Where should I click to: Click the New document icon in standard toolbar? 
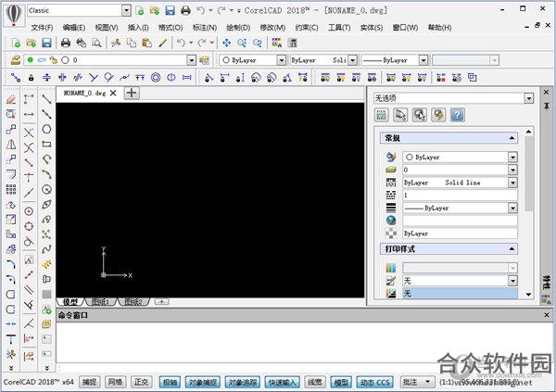click(16, 44)
